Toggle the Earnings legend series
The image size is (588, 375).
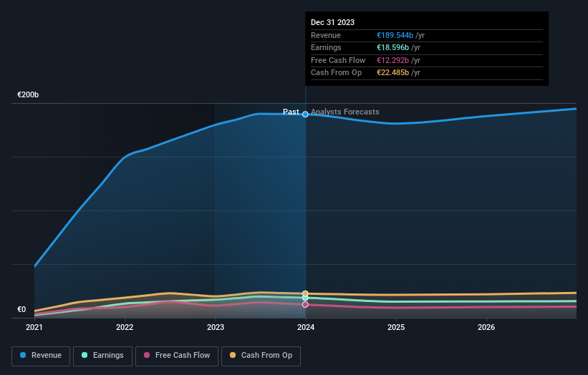[102, 356]
